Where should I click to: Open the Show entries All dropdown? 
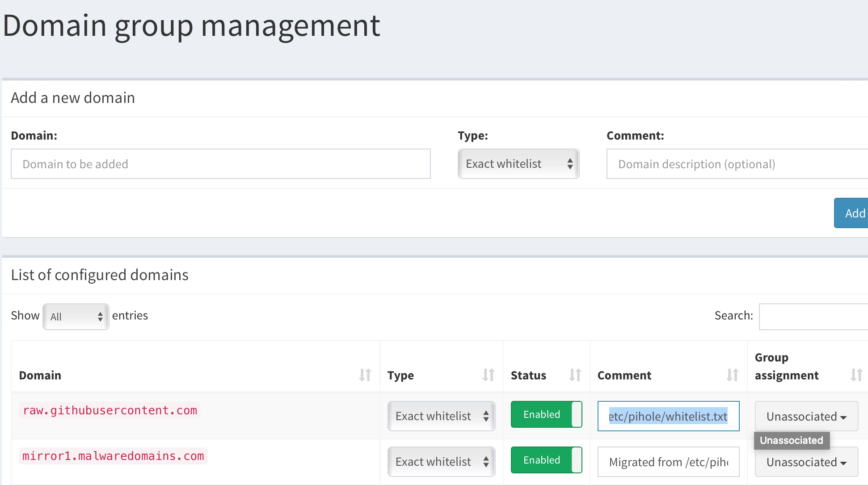pos(76,317)
